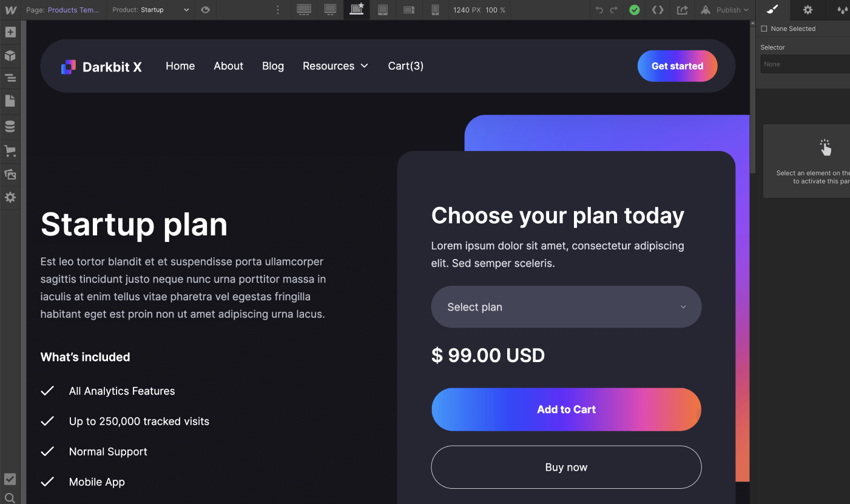Open the Assets panel
The width and height of the screenshot is (850, 504).
coord(10,174)
